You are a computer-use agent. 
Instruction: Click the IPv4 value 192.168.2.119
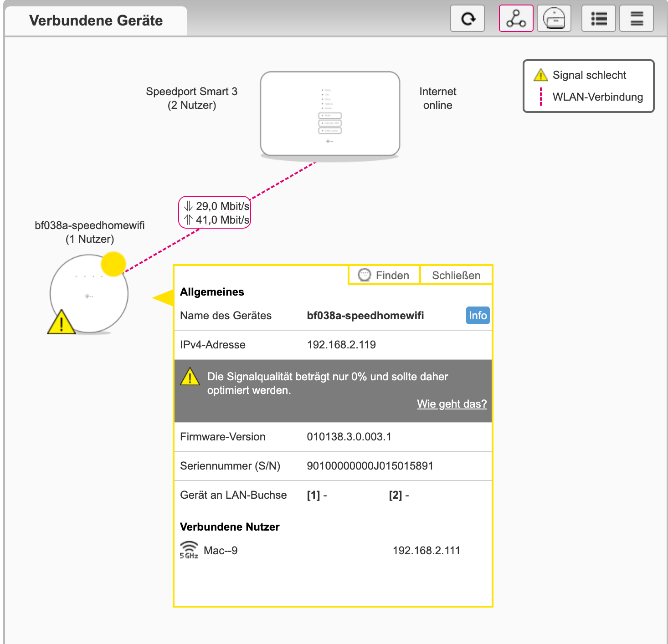click(x=341, y=345)
